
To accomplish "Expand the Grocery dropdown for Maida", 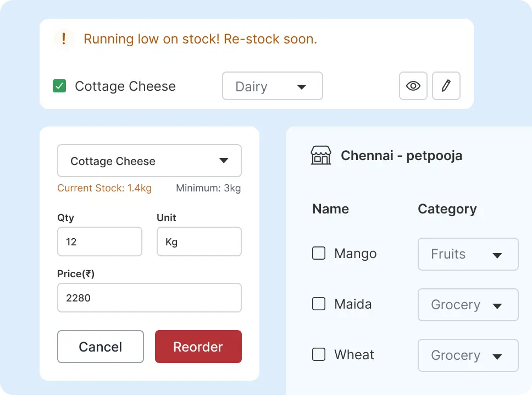I will pos(468,305).
